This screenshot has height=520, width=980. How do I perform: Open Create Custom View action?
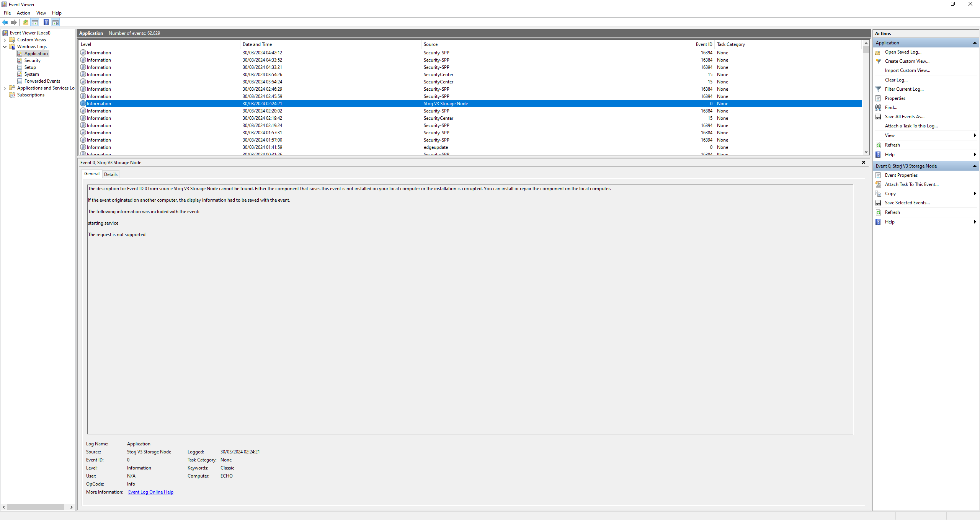pos(906,61)
